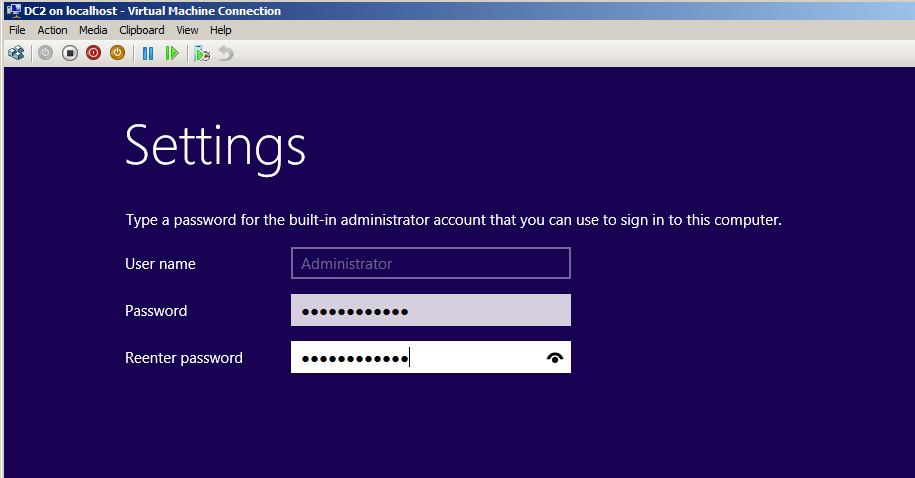
Task: Click the orange Save state icon
Action: (117, 53)
